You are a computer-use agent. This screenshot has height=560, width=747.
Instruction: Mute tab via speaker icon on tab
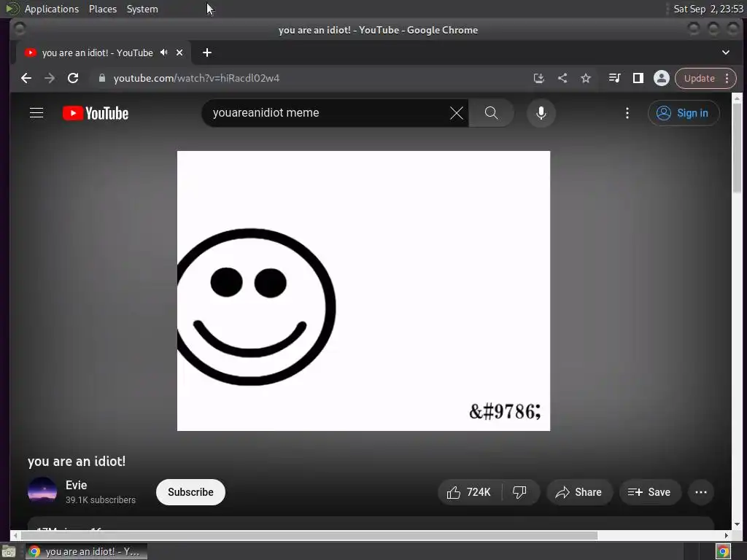pos(164,52)
